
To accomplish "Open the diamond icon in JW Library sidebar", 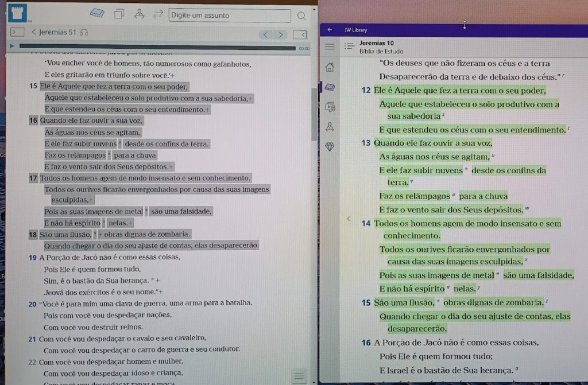I will pos(330,146).
